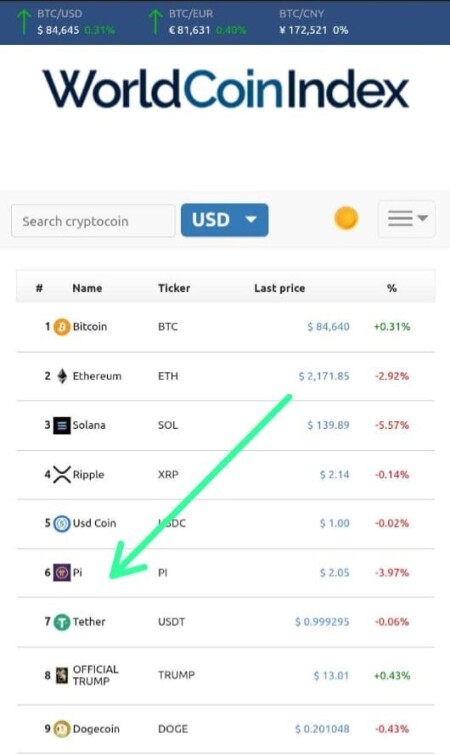Click the Search cryptocoin input field

pyautogui.click(x=93, y=221)
